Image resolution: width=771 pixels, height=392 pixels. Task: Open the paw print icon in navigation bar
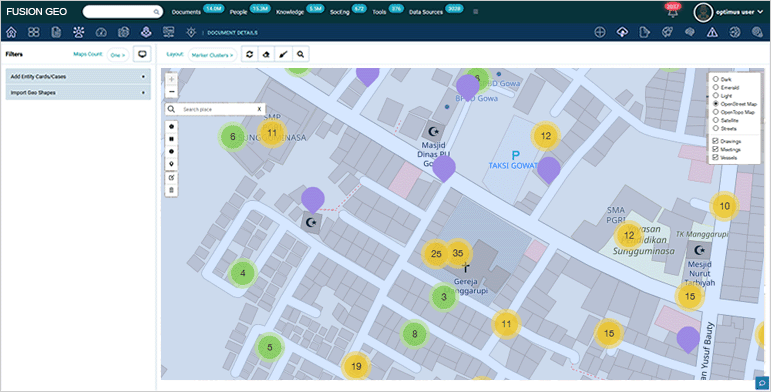[x=79, y=32]
